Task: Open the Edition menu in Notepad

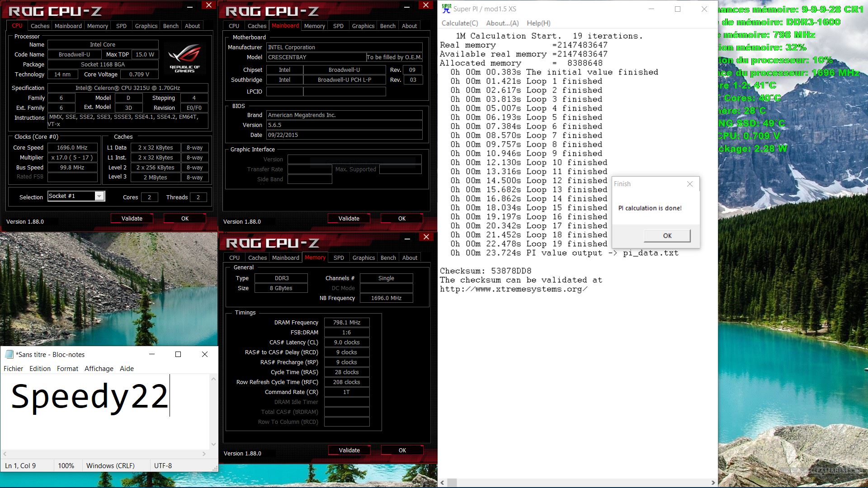Action: pyautogui.click(x=40, y=368)
